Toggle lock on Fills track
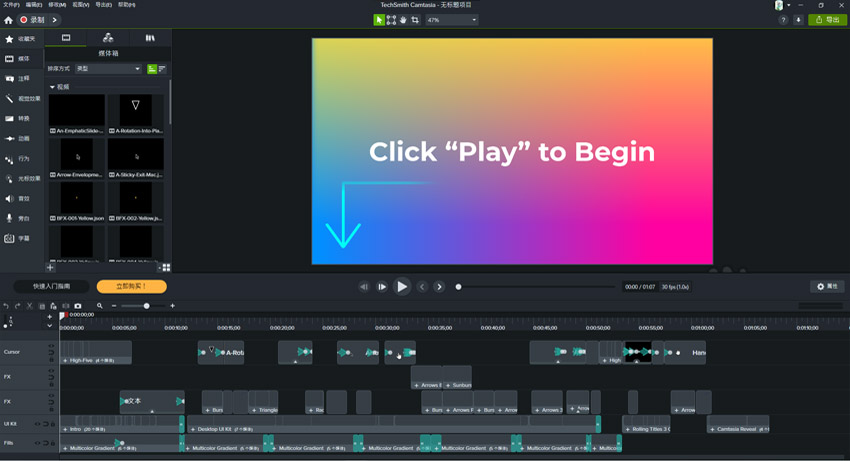Viewport: 850px width, 461px height. click(51, 443)
